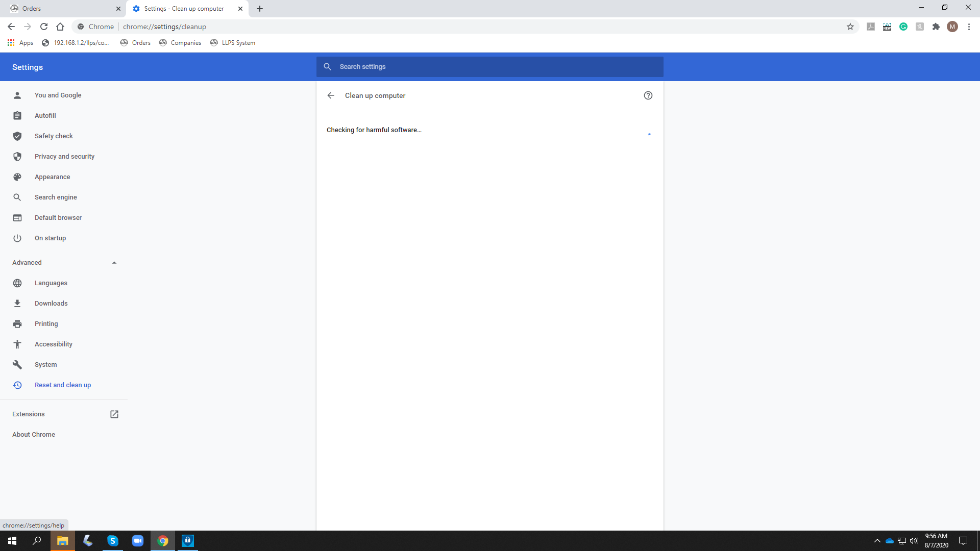Image resolution: width=980 pixels, height=551 pixels.
Task: Open the Extensions puzzle piece menu
Action: tap(936, 27)
